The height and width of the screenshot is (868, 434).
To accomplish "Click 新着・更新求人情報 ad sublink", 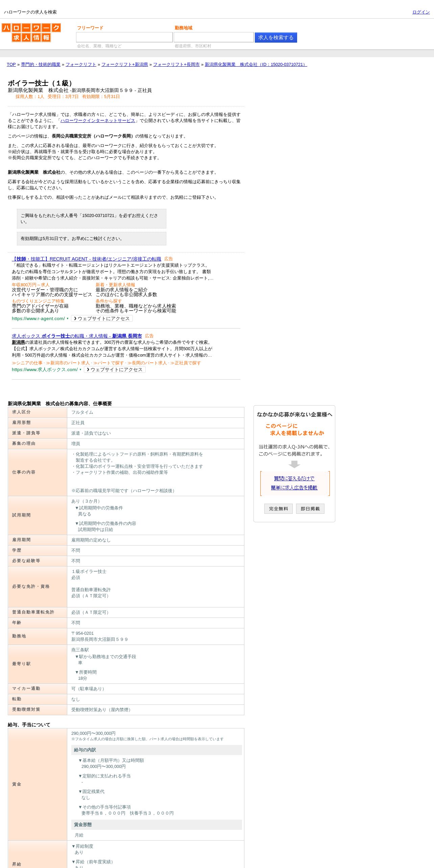I will pos(115,285).
